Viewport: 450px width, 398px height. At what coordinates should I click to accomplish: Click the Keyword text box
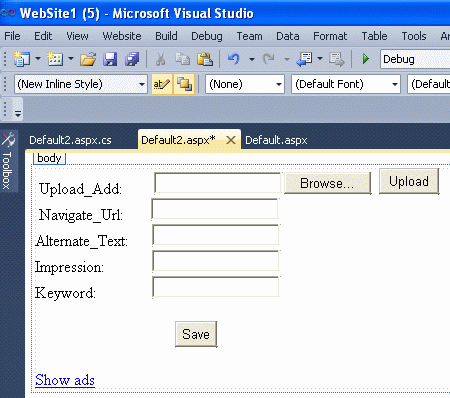pos(216,287)
